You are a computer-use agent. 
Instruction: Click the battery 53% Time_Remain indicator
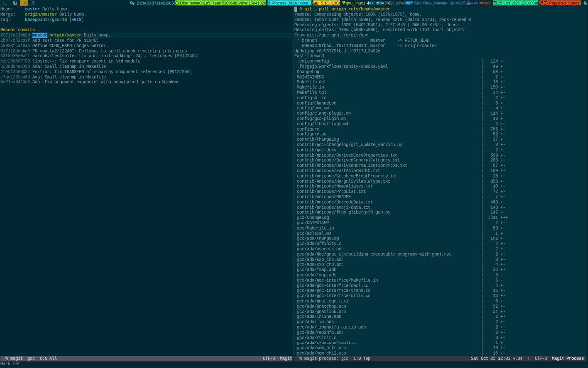(x=435, y=3)
